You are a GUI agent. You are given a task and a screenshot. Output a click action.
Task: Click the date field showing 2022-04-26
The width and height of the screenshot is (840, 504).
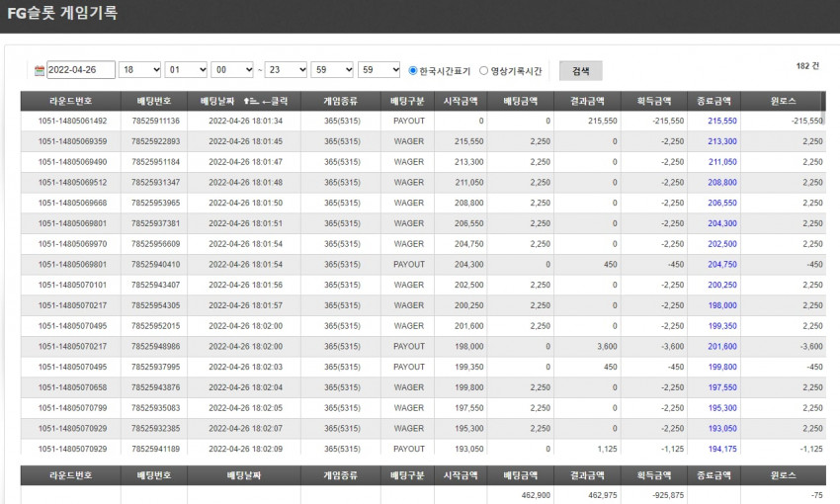tap(81, 69)
